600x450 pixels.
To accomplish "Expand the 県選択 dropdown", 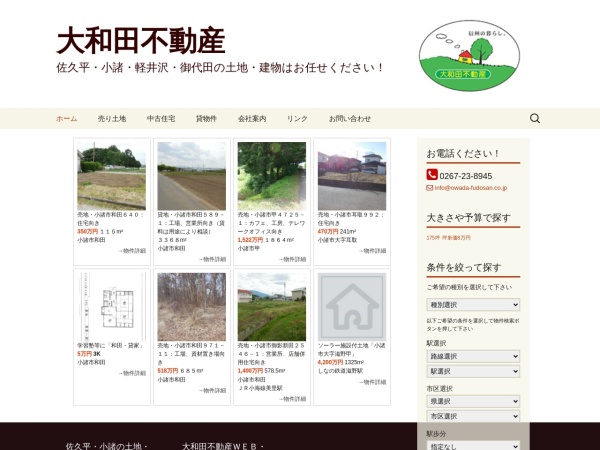I will (473, 401).
